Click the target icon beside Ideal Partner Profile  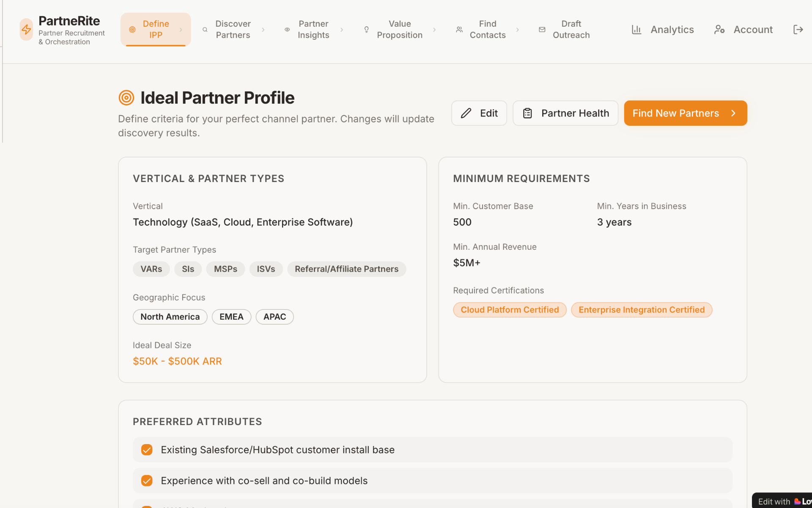[x=126, y=98]
